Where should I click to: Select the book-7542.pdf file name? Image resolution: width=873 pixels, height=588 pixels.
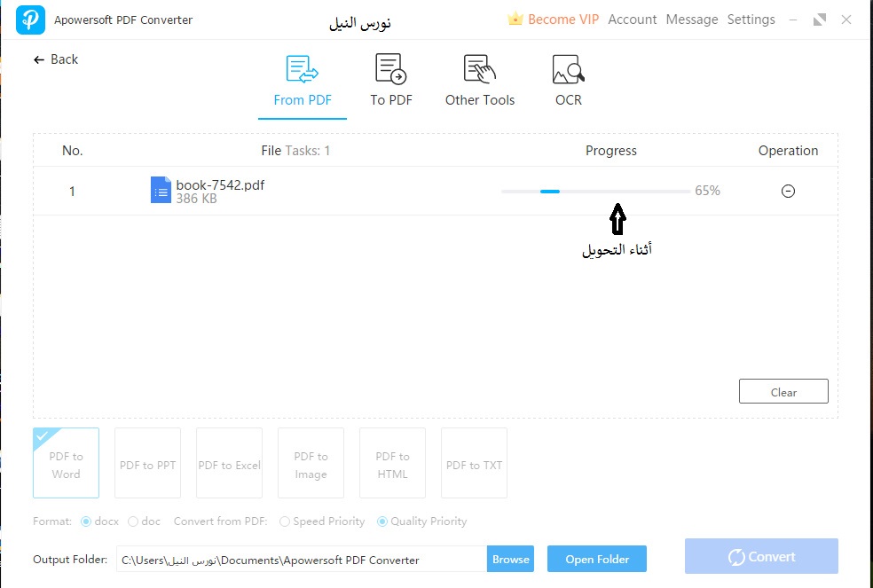click(x=220, y=184)
